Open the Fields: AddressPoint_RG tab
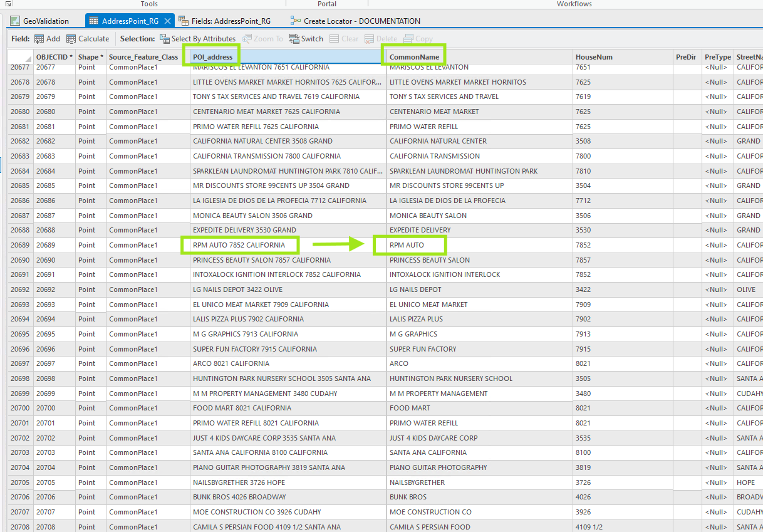The image size is (763, 532). pyautogui.click(x=225, y=21)
